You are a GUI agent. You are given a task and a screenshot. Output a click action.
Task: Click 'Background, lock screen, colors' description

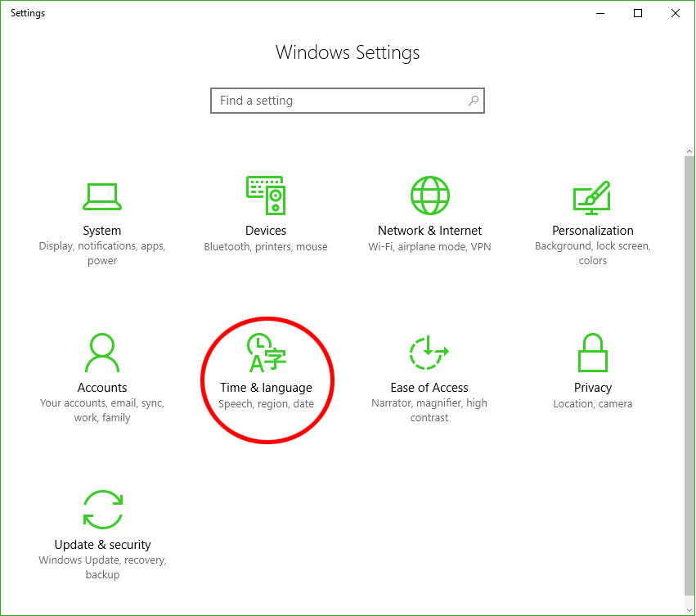[593, 253]
